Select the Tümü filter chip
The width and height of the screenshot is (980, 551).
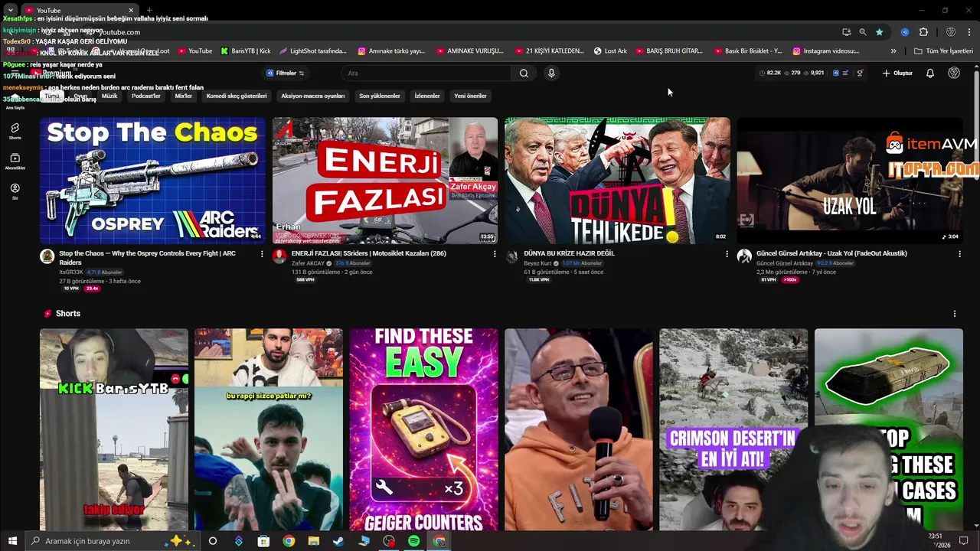tap(51, 96)
